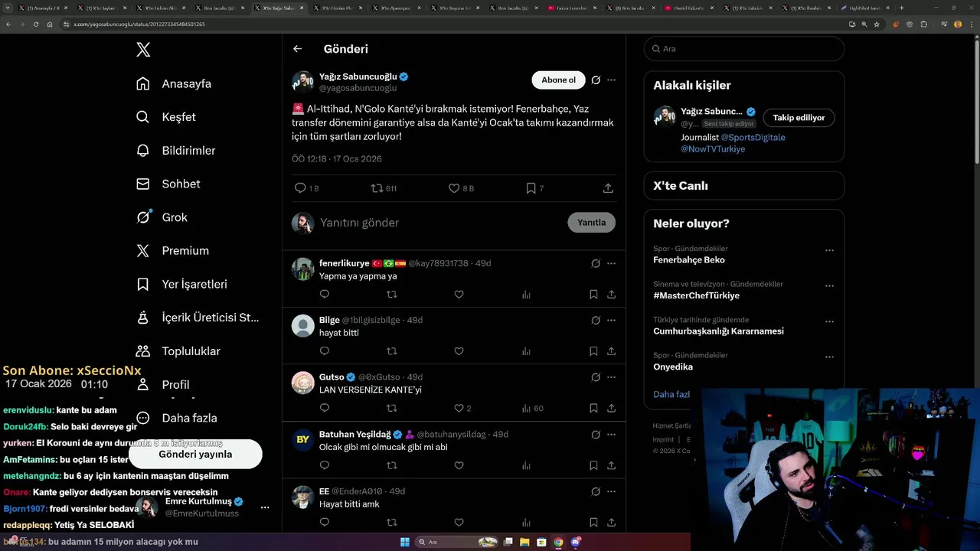The image size is (980, 551).
Task: Click Gönderi yayınla post button
Action: click(x=195, y=454)
